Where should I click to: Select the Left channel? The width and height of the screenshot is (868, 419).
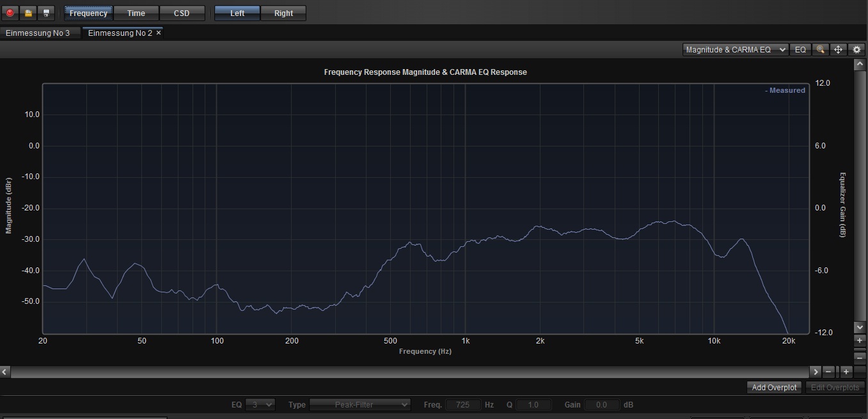[237, 13]
